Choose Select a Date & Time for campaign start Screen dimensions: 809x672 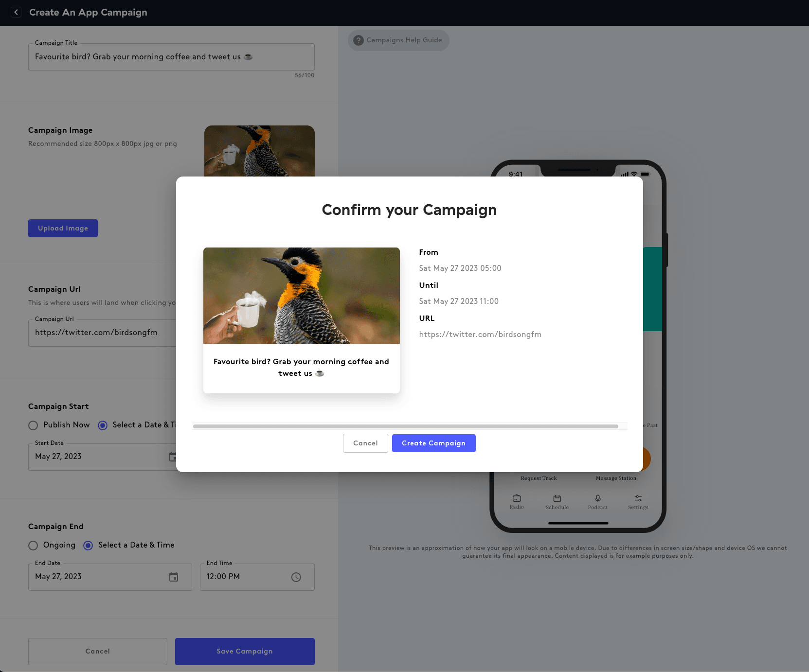coord(103,425)
